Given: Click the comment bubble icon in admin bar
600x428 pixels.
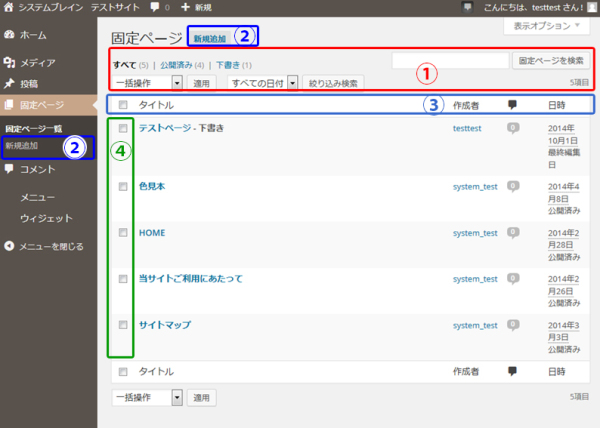Looking at the screenshot, I should pos(154,7).
